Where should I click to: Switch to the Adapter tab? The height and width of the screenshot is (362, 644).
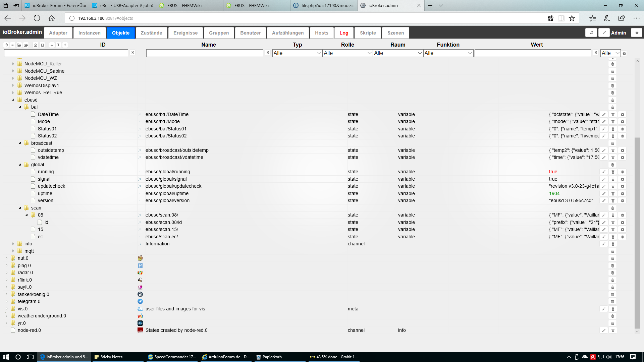[x=58, y=33]
